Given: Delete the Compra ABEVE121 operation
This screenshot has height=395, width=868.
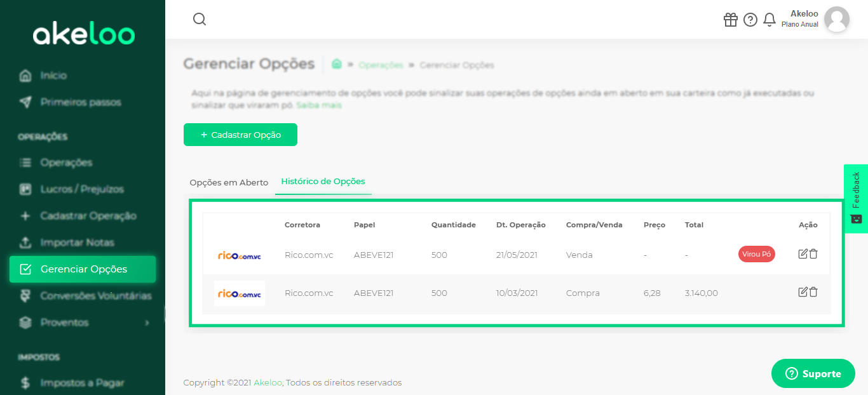Looking at the screenshot, I should point(813,292).
